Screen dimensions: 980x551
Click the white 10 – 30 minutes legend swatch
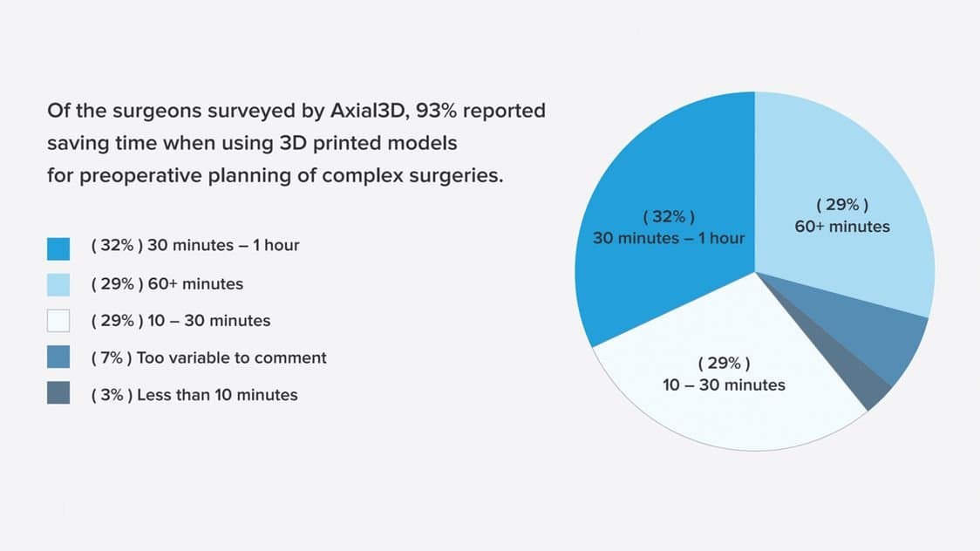click(58, 322)
